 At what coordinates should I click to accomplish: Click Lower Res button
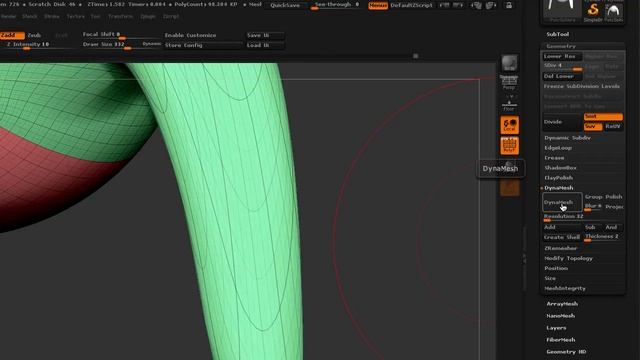(562, 56)
